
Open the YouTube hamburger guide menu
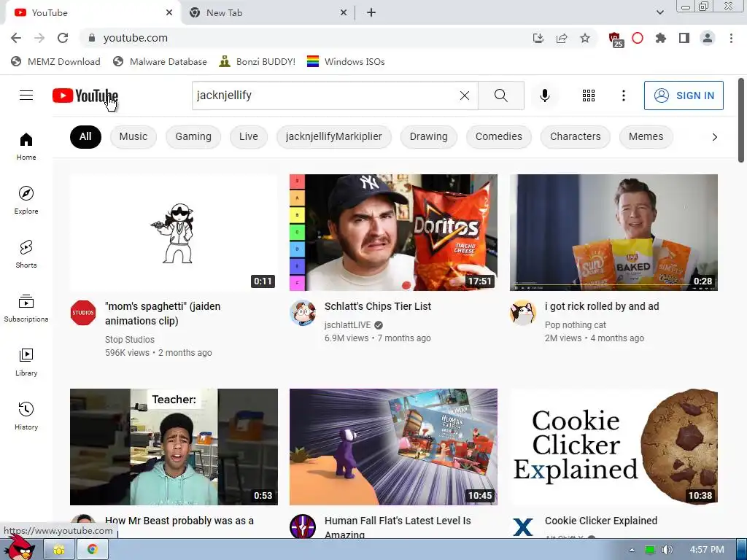click(x=26, y=96)
